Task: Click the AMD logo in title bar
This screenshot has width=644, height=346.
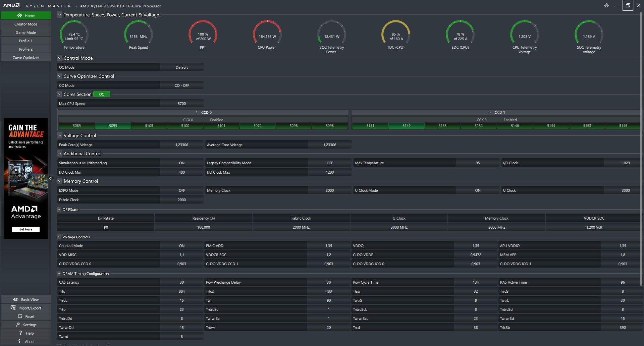Action: pos(11,6)
